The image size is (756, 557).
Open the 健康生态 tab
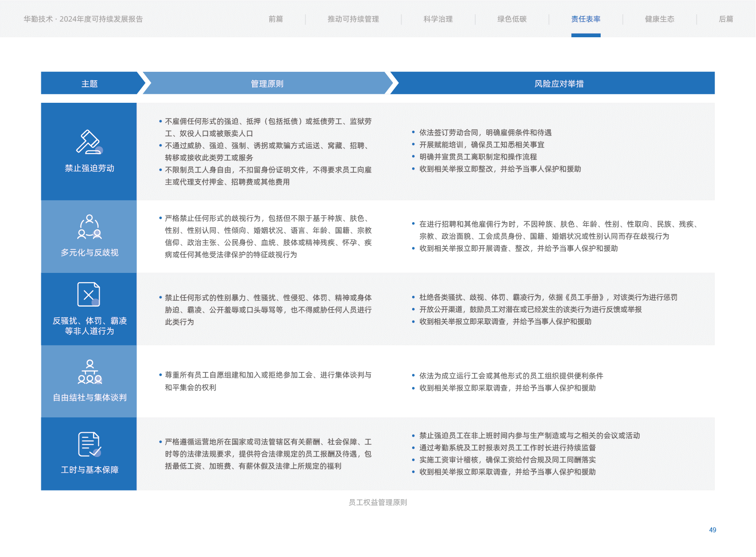point(659,19)
